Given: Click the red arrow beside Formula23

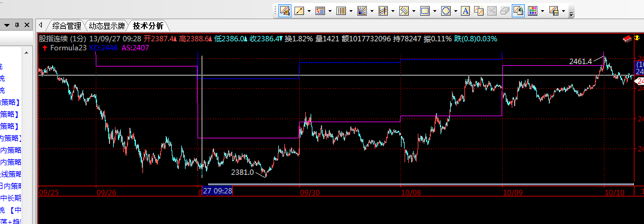Looking at the screenshot, I should click(44, 48).
